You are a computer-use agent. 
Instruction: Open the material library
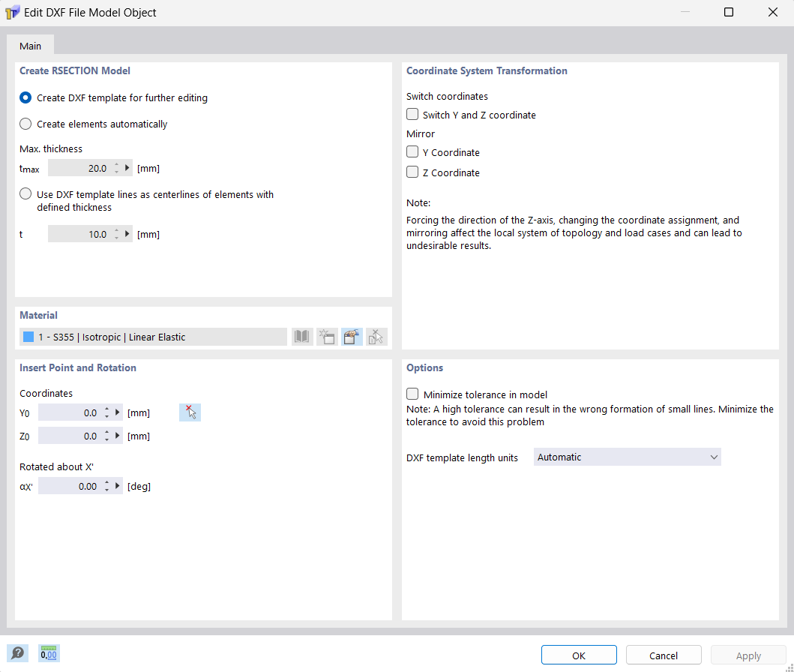tap(301, 336)
